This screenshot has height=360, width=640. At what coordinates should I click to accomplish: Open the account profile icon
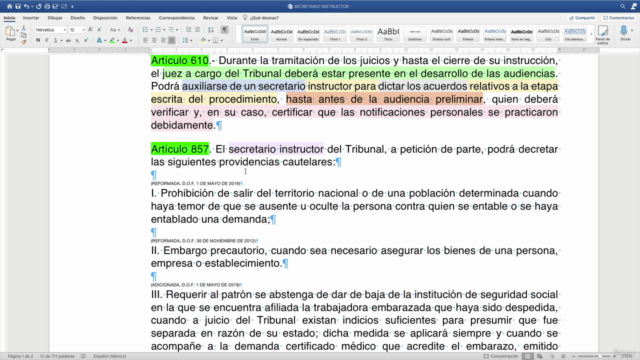[x=633, y=7]
